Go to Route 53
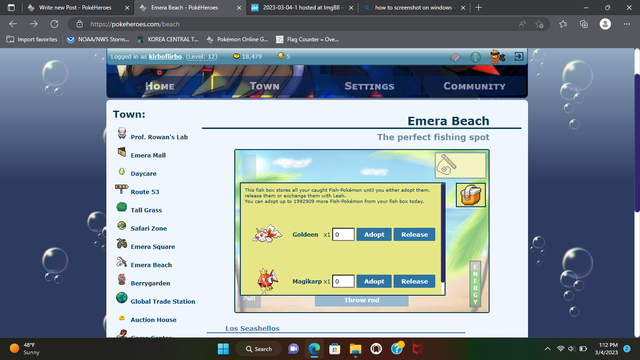This screenshot has height=360, width=640. tap(145, 192)
